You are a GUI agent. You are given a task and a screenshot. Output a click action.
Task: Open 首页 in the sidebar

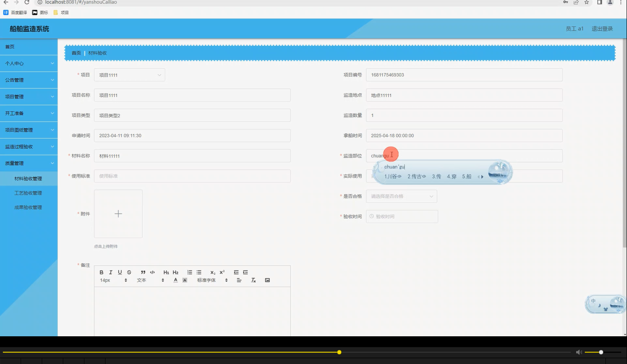29,47
